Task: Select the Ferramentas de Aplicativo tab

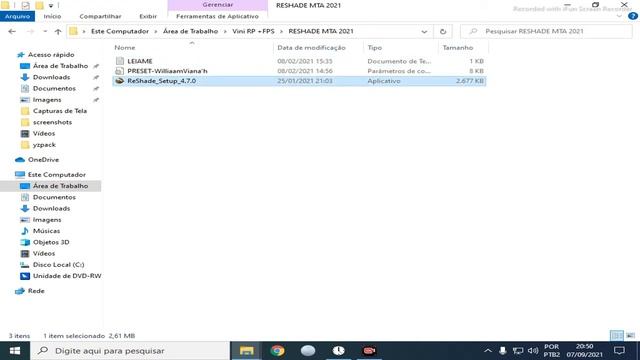Action: tap(217, 16)
